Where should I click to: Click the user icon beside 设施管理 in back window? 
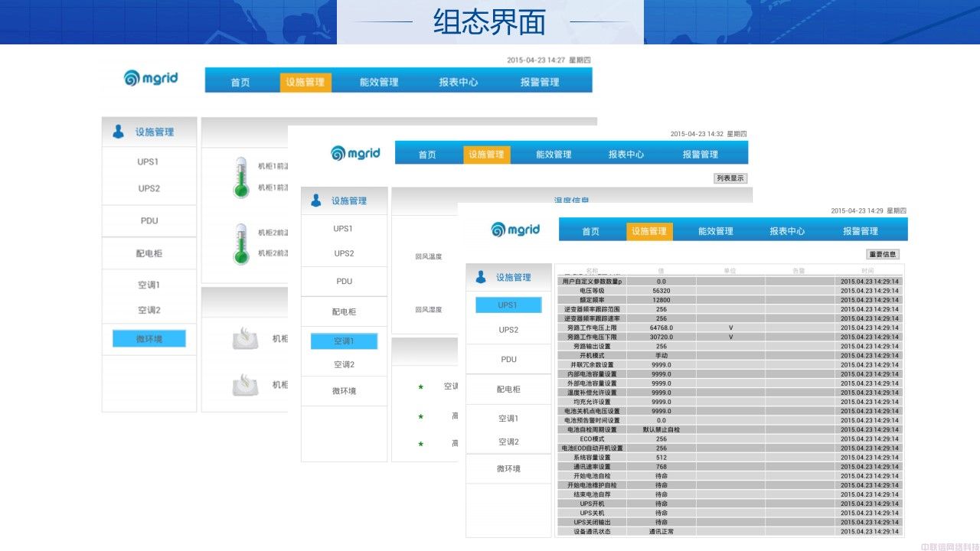(118, 132)
